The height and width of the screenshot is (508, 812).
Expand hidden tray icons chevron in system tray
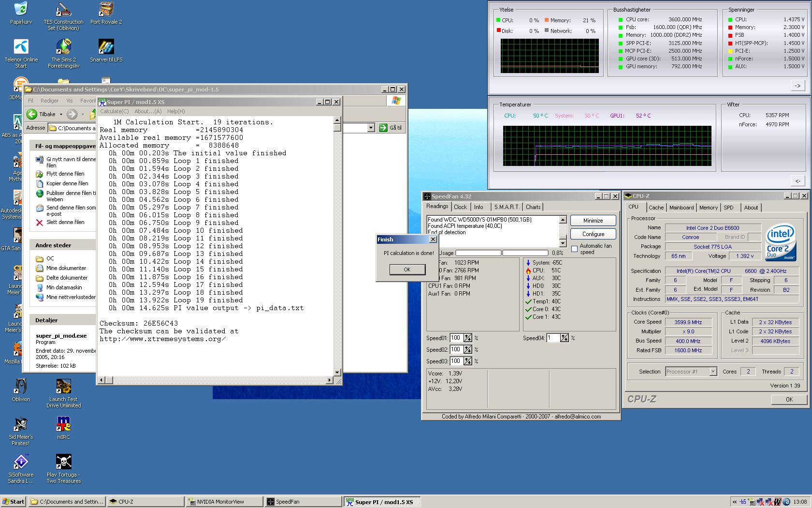(x=735, y=502)
